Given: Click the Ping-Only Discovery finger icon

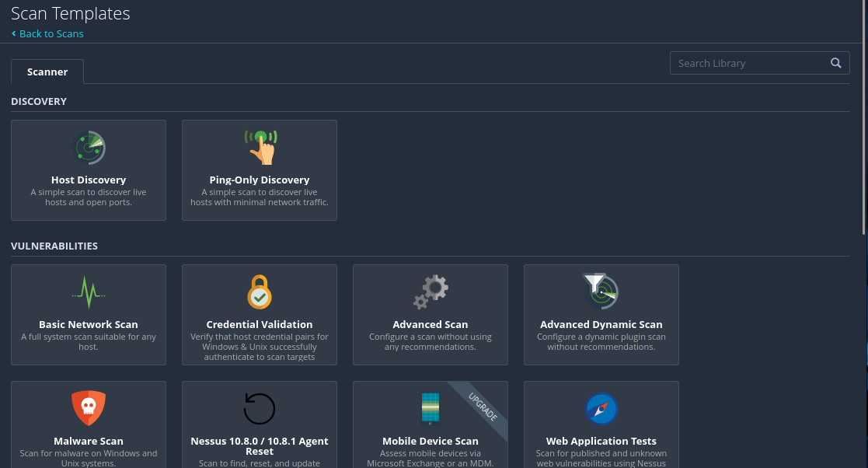Looking at the screenshot, I should (261, 148).
